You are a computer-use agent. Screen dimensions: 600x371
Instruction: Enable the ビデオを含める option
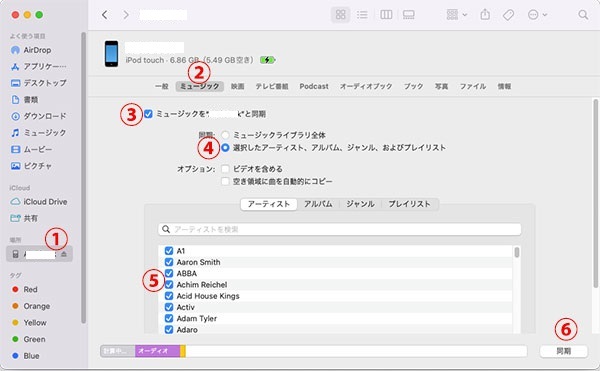pyautogui.click(x=225, y=169)
